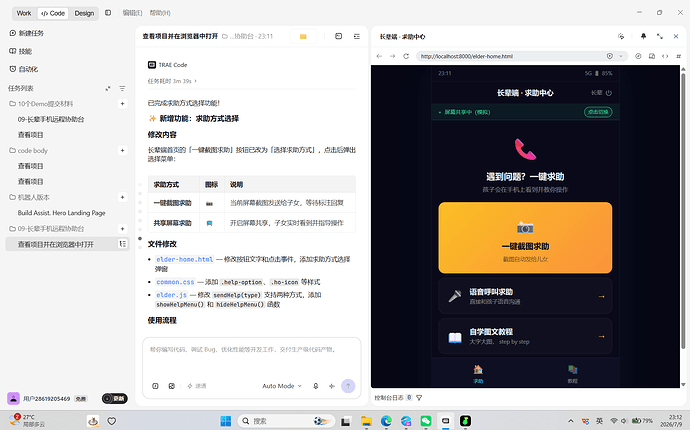Collapse all tasks icon next to 任务列表

(x=108, y=88)
